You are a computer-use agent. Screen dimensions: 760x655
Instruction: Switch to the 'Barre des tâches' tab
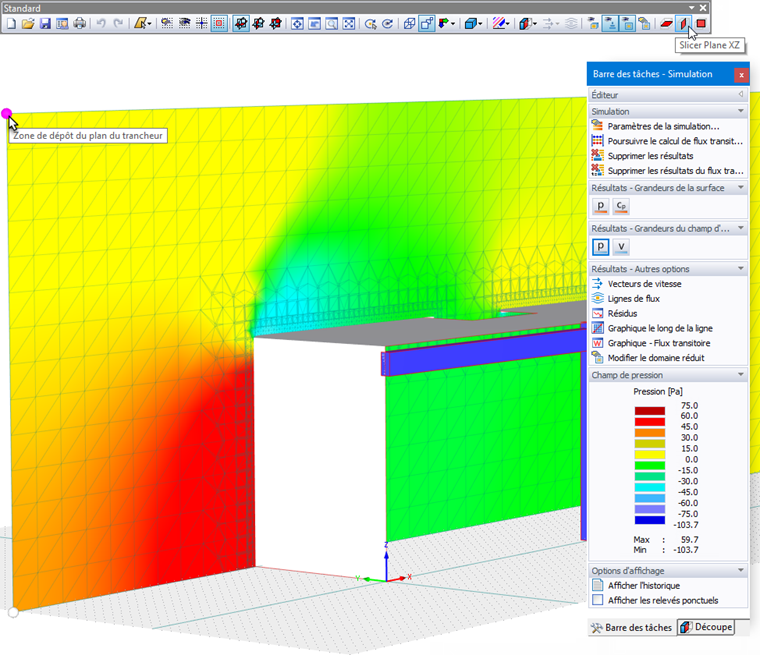[x=632, y=627]
